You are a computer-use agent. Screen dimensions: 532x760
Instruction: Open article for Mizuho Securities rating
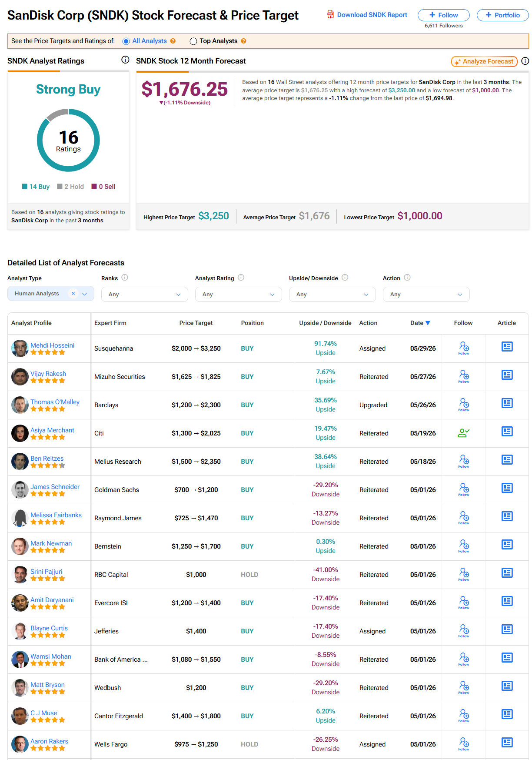click(x=507, y=375)
